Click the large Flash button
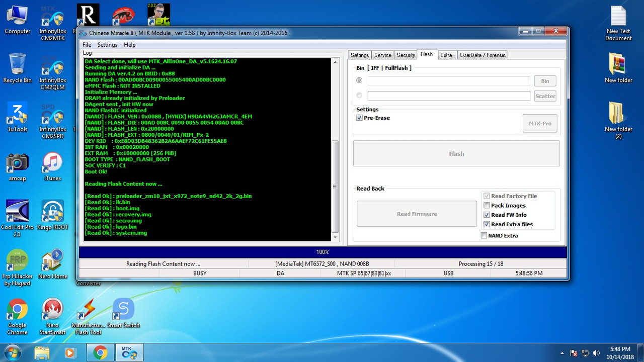Screen dimensions: 644x362 coord(456,154)
